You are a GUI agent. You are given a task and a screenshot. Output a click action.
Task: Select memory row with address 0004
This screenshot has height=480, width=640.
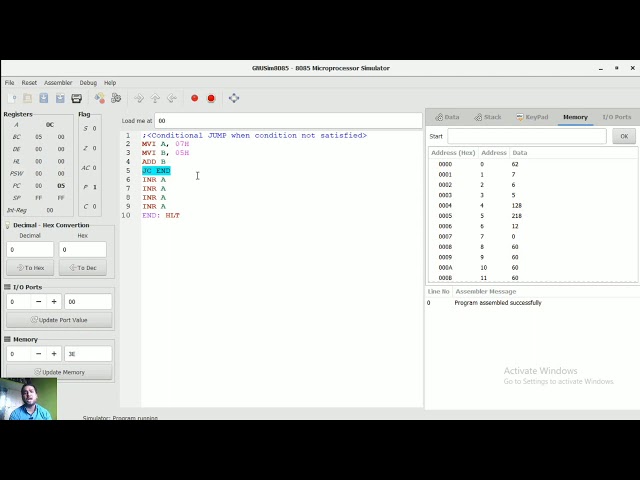pos(533,206)
